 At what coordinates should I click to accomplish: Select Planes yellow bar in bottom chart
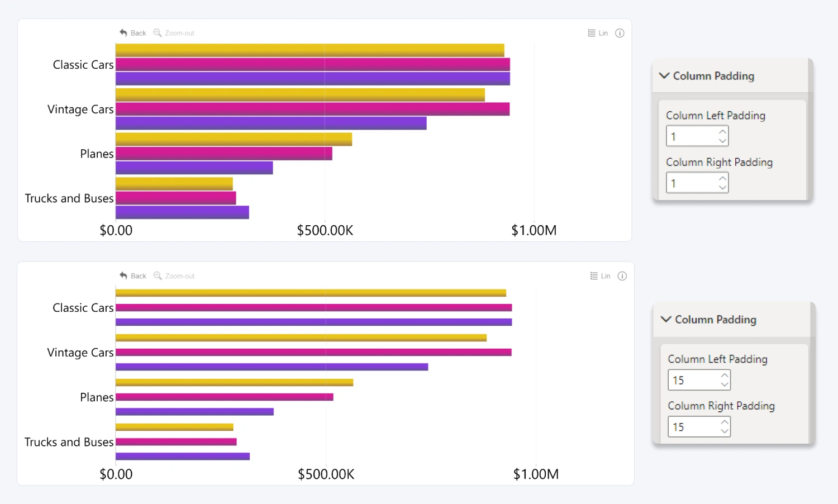[235, 382]
